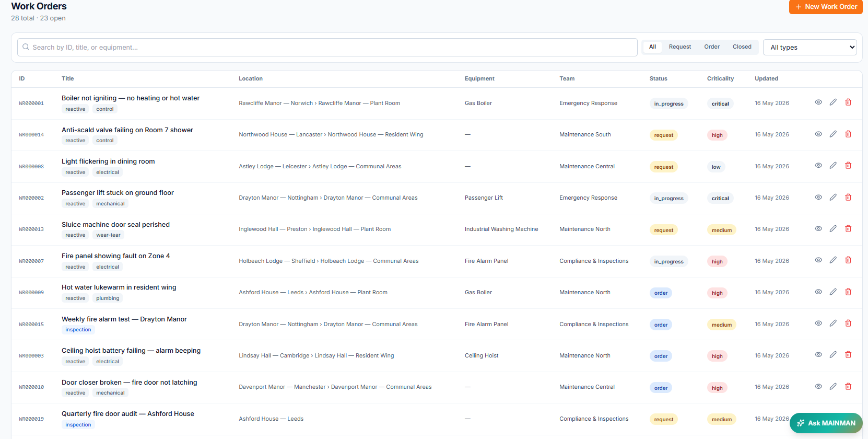868x439 pixels.
Task: Delete the Boiler not igniting work order
Action: [x=848, y=102]
